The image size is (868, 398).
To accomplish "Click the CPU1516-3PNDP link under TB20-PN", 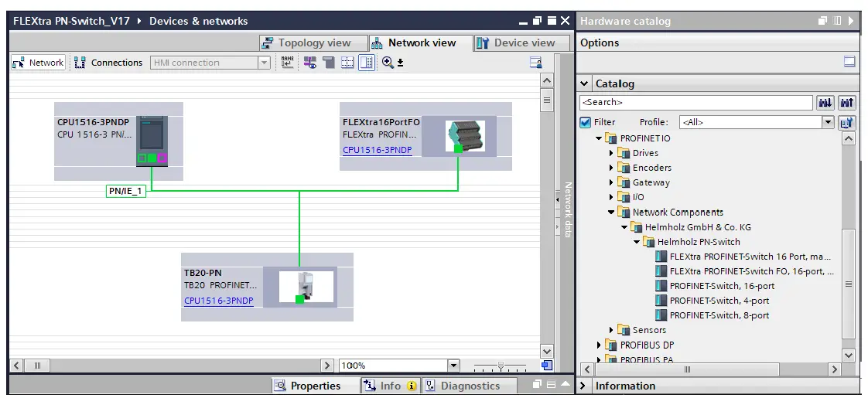I will 219,301.
